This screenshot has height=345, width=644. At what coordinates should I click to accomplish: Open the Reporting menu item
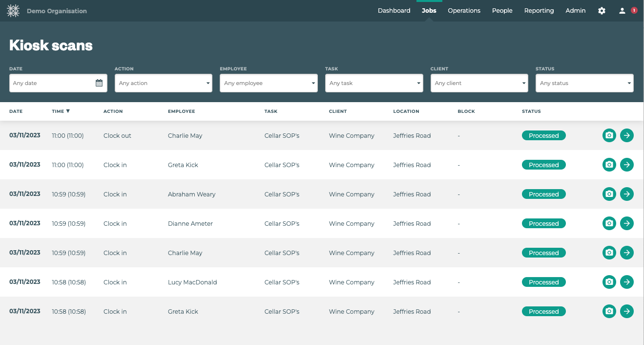539,11
